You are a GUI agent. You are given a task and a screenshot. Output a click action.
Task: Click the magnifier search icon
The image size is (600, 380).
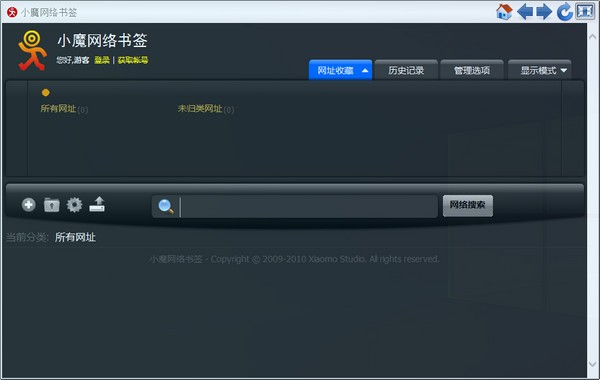(x=166, y=206)
